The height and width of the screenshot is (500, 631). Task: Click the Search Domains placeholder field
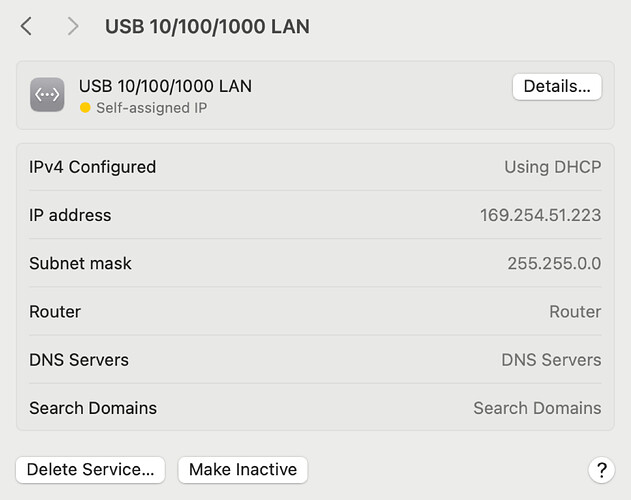(x=537, y=408)
